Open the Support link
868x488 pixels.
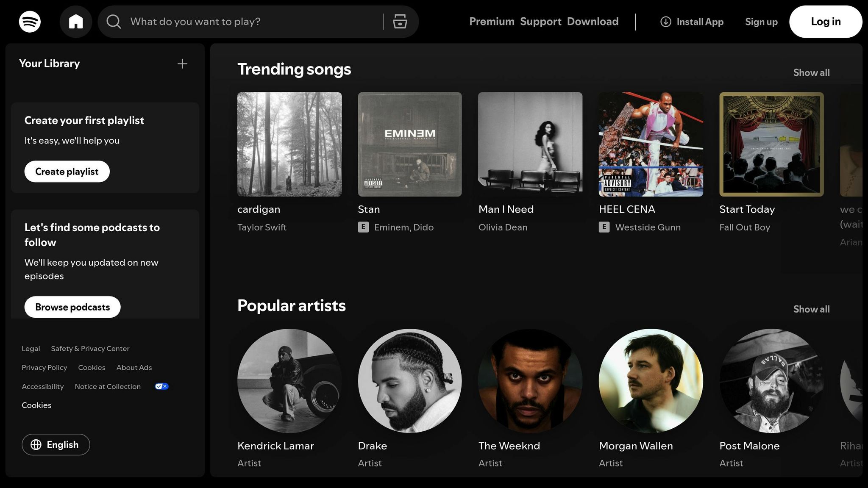[x=541, y=22]
